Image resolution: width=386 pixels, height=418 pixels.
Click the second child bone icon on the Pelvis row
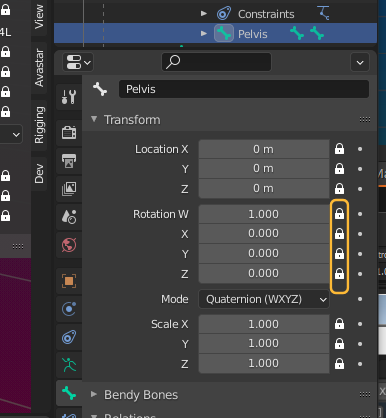pos(317,33)
